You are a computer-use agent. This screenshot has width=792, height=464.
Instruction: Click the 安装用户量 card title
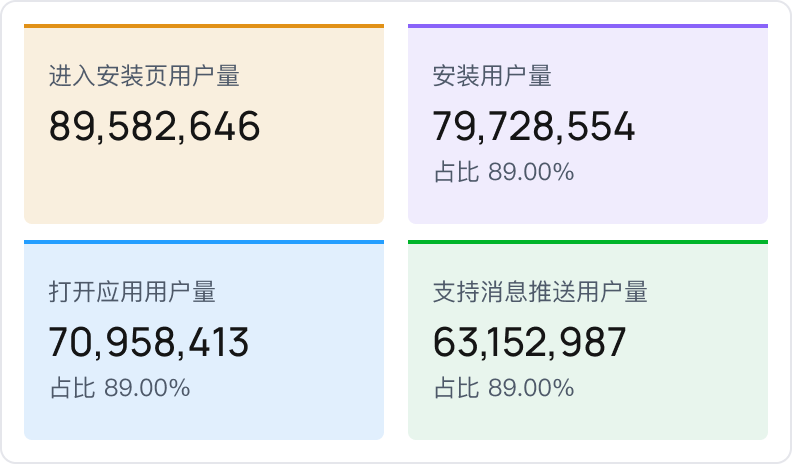492,76
